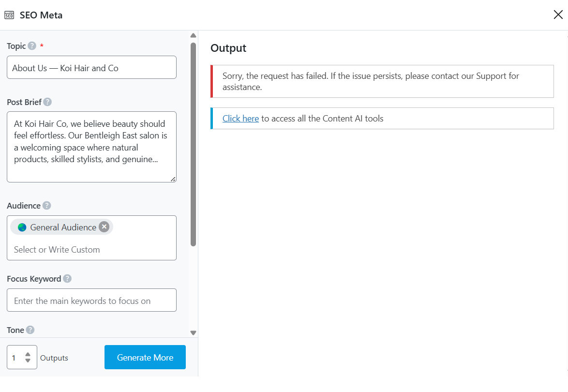Click the globe icon in General Audience
This screenshot has width=568, height=392.
pos(22,227)
